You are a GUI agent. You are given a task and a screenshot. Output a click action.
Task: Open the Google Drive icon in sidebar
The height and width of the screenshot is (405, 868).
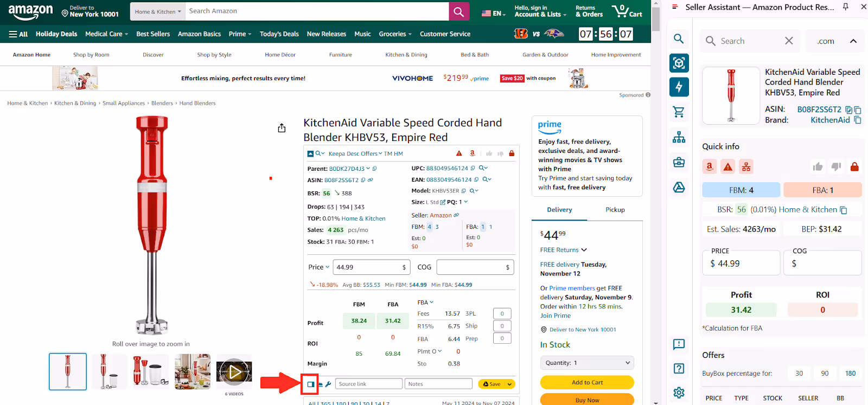(679, 187)
